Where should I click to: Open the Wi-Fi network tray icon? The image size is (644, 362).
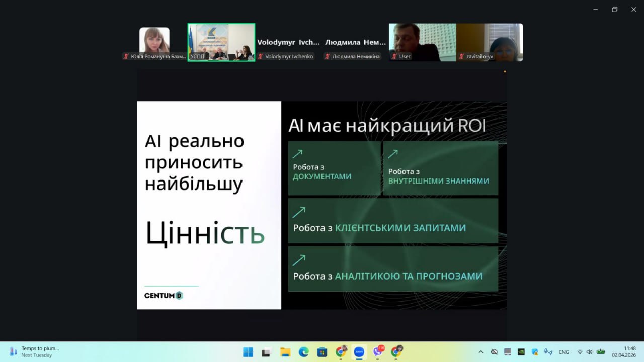tap(580, 352)
